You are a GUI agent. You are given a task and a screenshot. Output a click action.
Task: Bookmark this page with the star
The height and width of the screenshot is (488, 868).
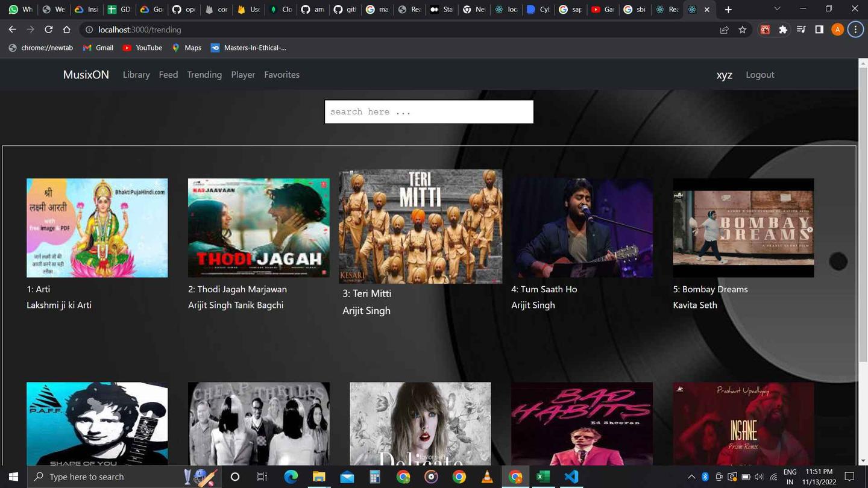pyautogui.click(x=743, y=30)
